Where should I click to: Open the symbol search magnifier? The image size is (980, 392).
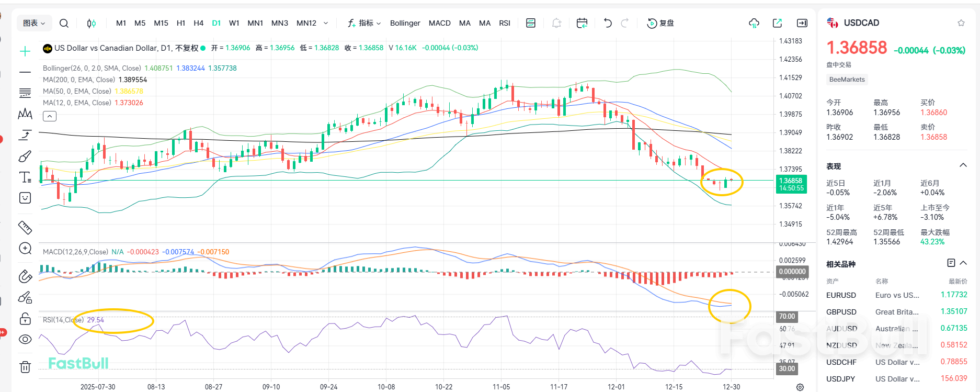[64, 23]
